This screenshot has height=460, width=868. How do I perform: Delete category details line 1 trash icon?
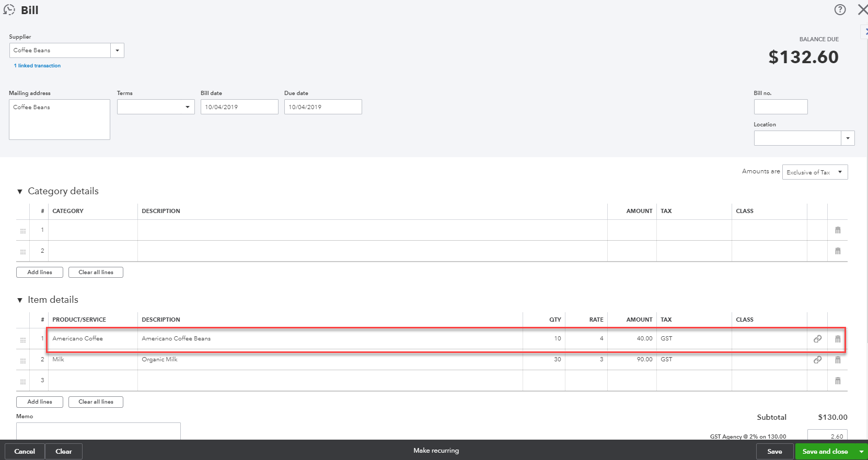coord(838,230)
